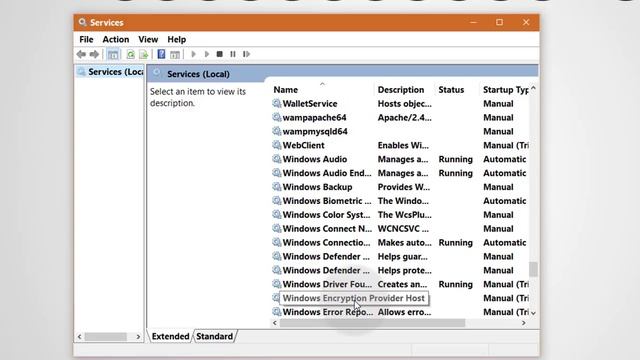The image size is (640, 360).
Task: Select the Windows Audio Endpoint service row
Action: (x=400, y=173)
